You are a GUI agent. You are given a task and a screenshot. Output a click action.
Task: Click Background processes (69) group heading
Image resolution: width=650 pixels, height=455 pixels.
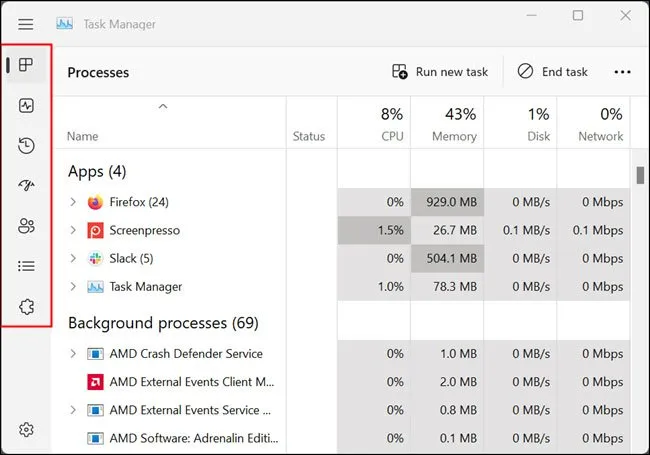click(163, 323)
